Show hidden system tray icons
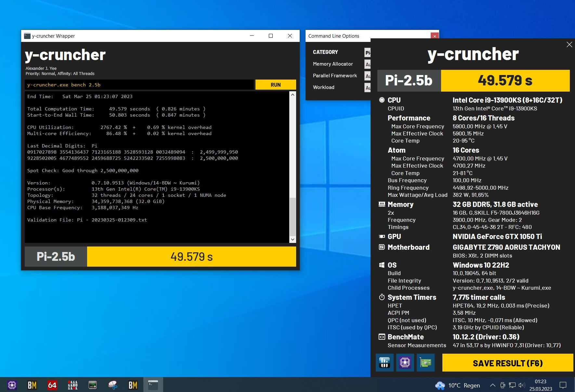575x392 pixels. tap(493, 385)
